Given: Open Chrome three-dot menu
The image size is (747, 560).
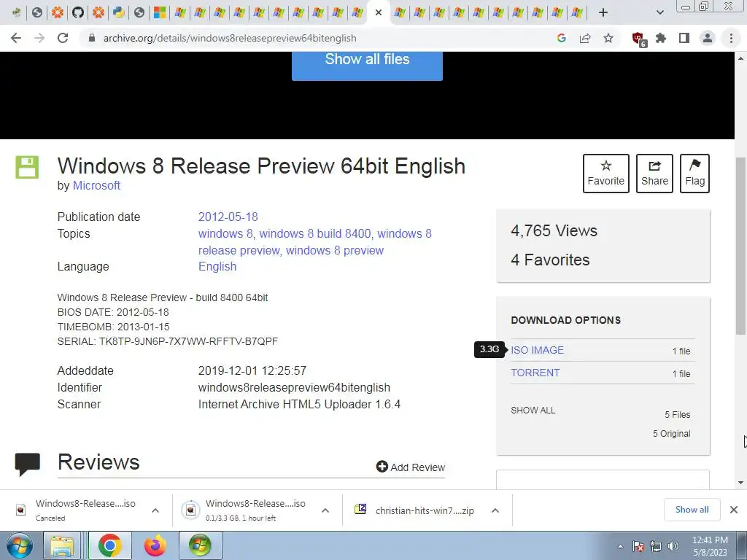Looking at the screenshot, I should (731, 38).
